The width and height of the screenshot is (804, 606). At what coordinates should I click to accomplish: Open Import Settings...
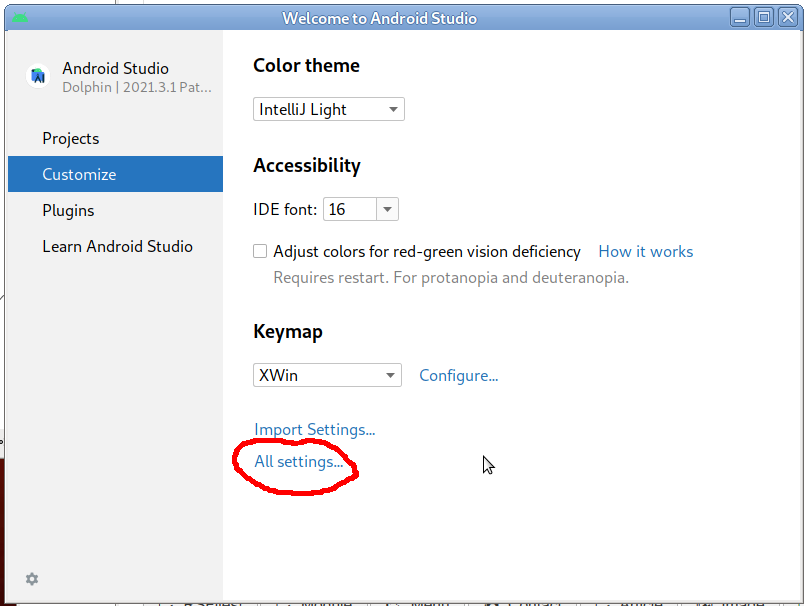tap(314, 429)
